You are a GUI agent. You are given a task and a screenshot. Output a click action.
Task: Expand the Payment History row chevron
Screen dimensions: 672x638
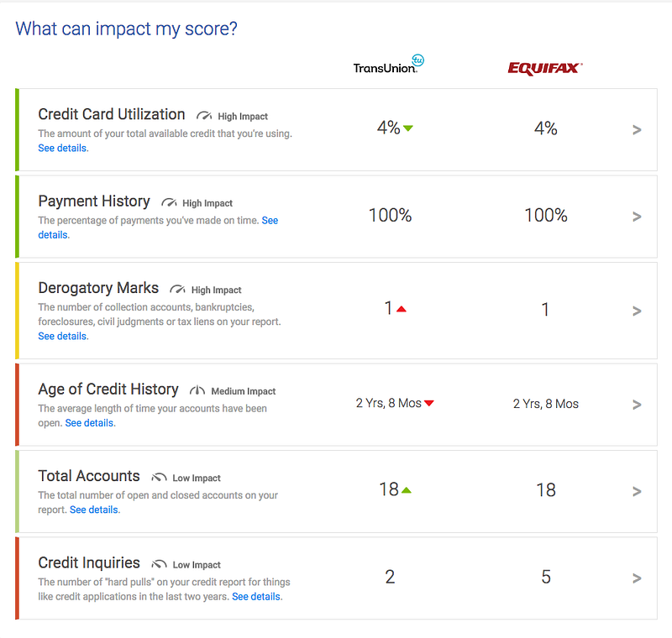coord(637,217)
